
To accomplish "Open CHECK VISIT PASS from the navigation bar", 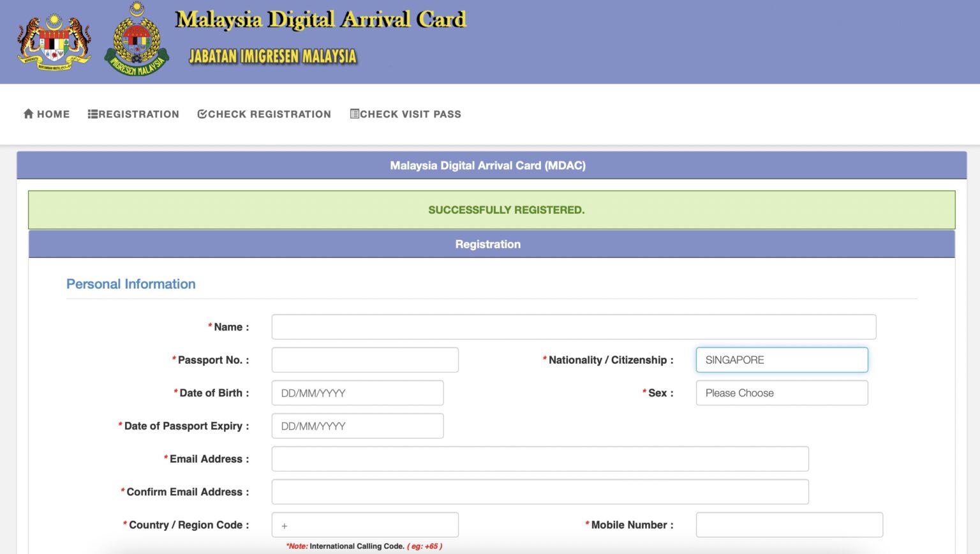I will click(x=410, y=113).
